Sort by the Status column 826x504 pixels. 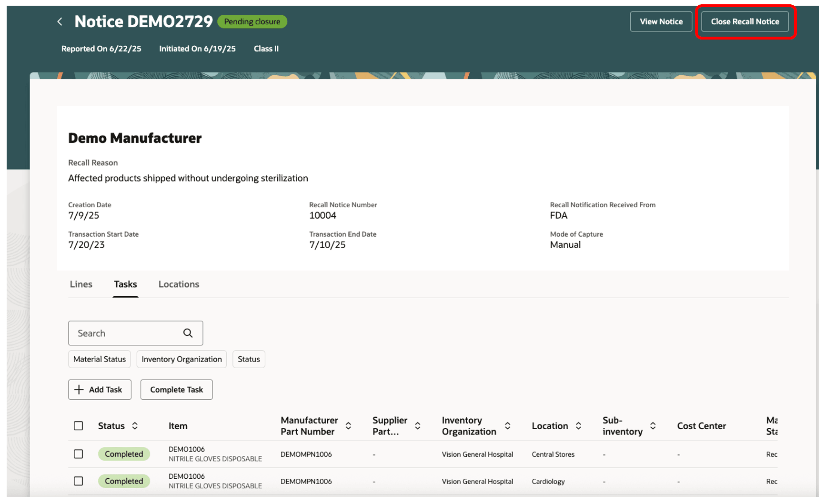click(135, 426)
